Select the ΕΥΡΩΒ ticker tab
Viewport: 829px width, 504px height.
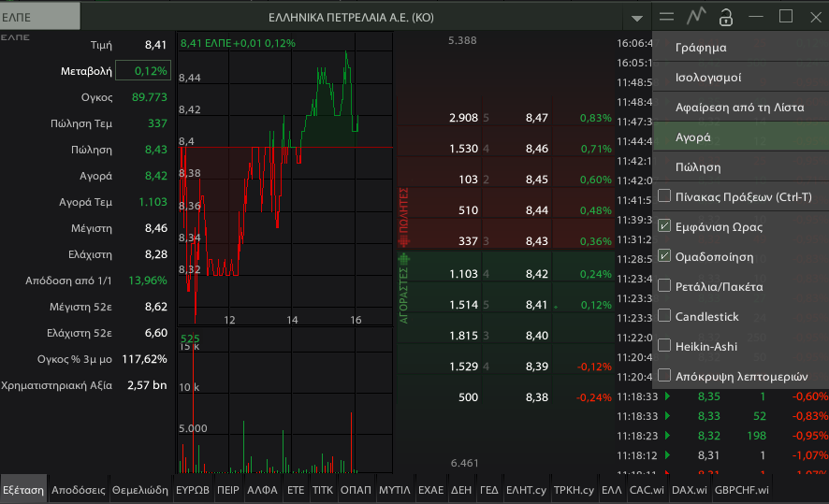[x=193, y=490]
